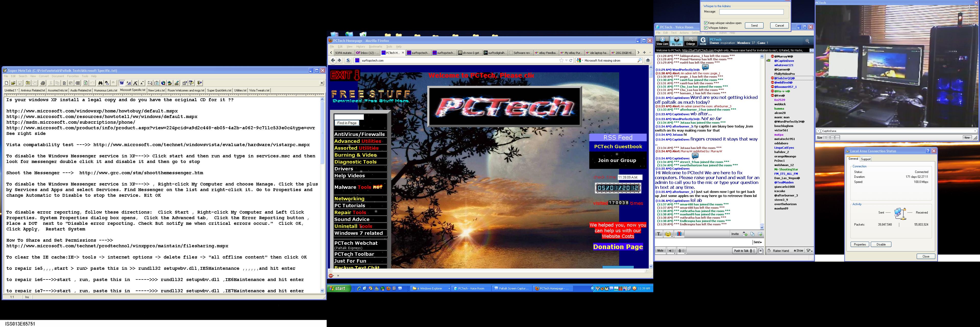
Task: Click Firefox reload icon in address bar
Action: [x=571, y=60]
